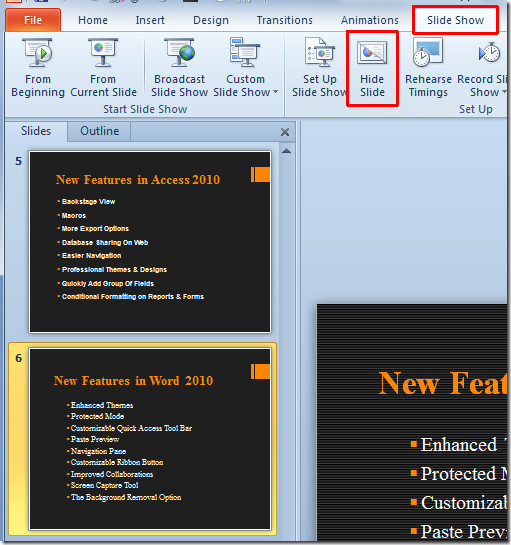The width and height of the screenshot is (511, 545).
Task: Click the Record Slide Show stopwatch icon
Action: point(489,53)
